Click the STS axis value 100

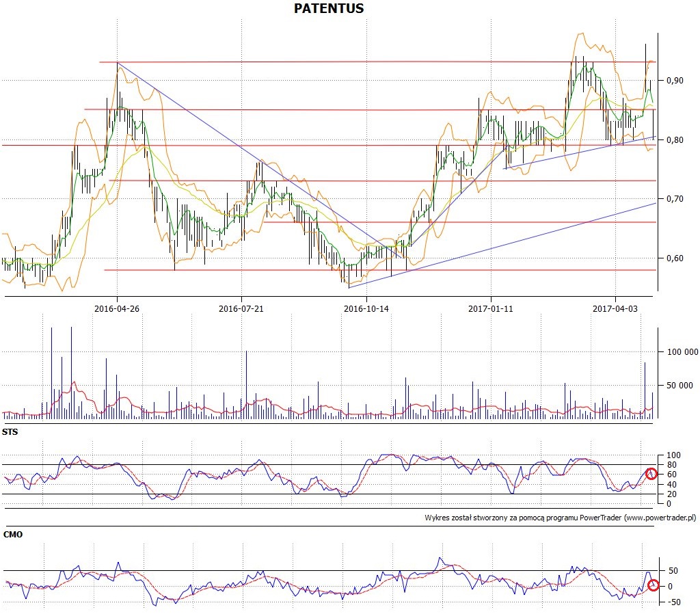click(673, 455)
